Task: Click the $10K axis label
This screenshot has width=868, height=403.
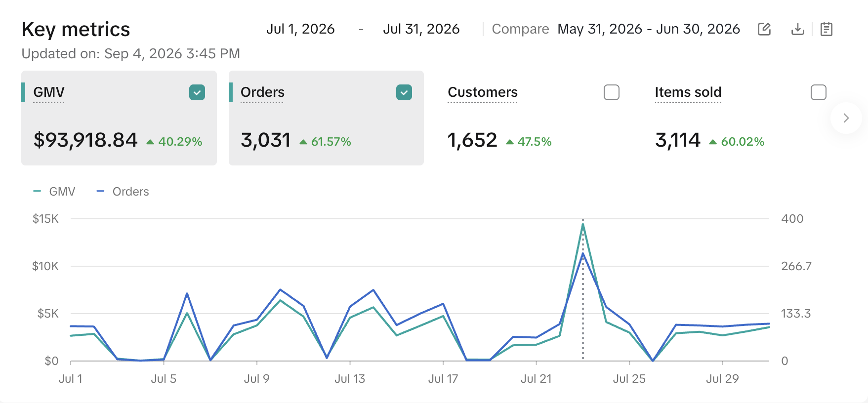Action: 45,266
